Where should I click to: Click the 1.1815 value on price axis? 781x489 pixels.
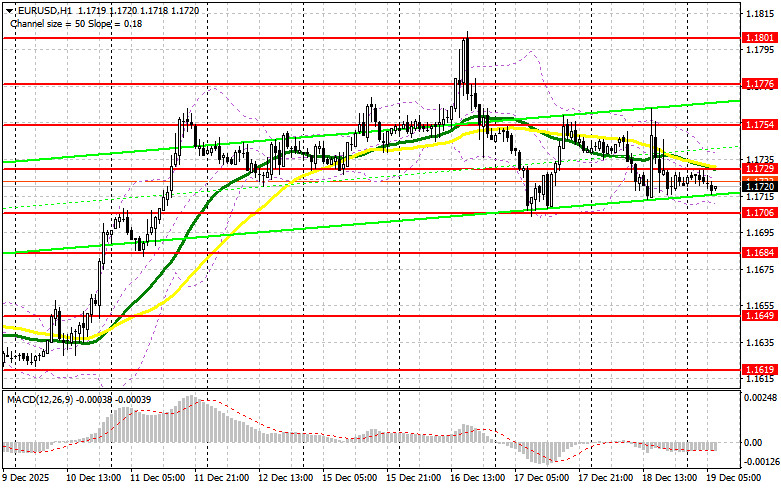point(760,13)
